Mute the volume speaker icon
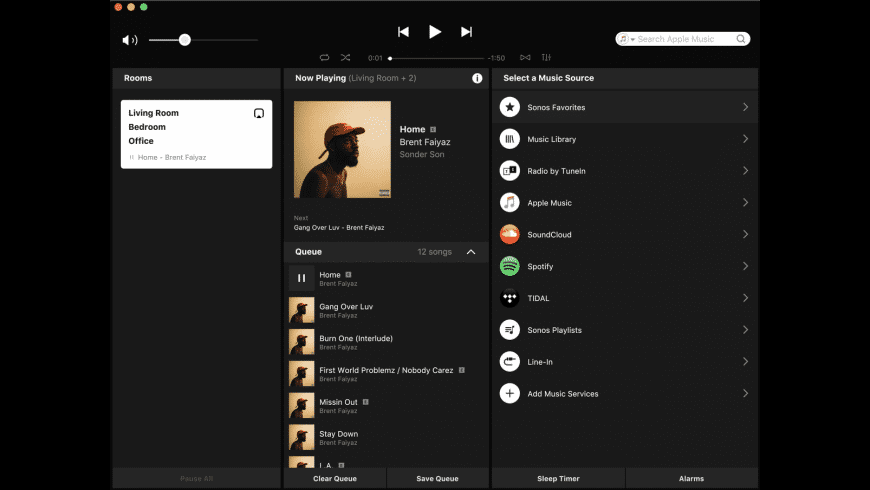This screenshot has height=490, width=870. 129,40
